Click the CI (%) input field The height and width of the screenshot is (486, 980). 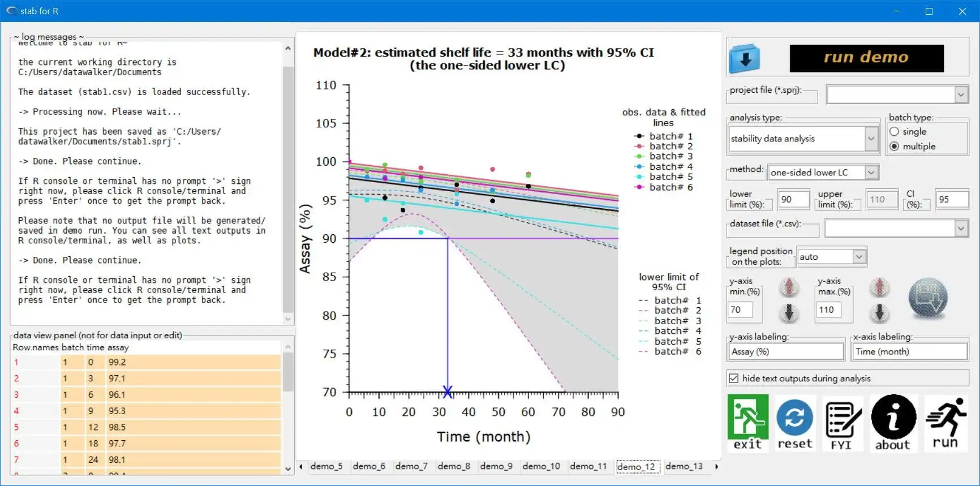tap(952, 199)
